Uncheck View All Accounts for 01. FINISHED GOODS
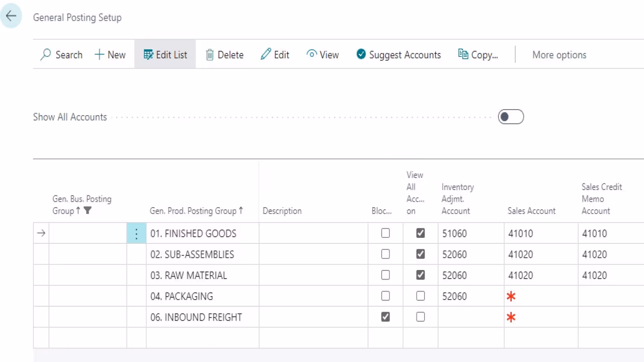Screen dimensions: 644x362 [421, 233]
